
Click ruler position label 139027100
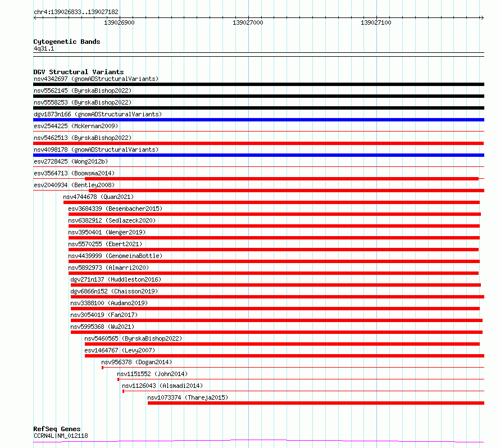click(x=376, y=22)
